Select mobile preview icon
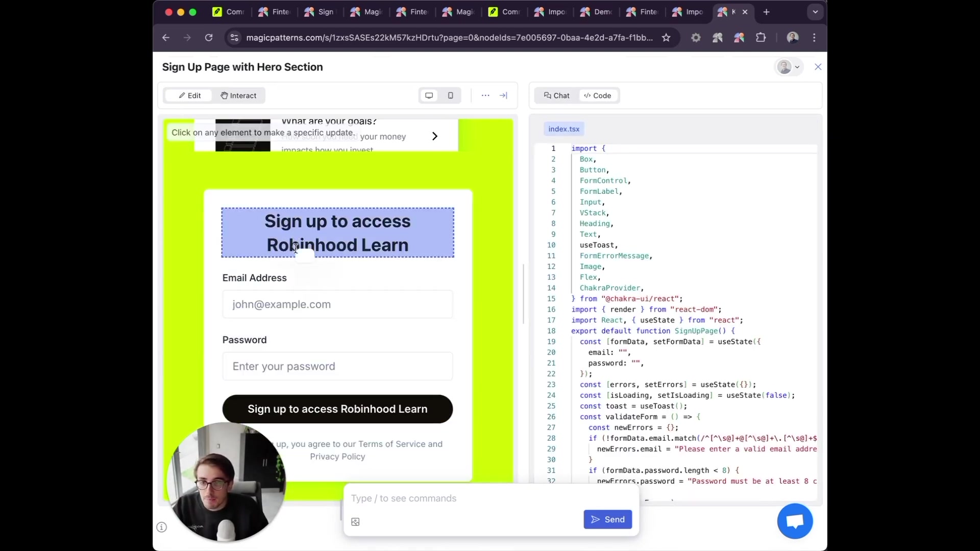This screenshot has width=980, height=551. [x=450, y=95]
